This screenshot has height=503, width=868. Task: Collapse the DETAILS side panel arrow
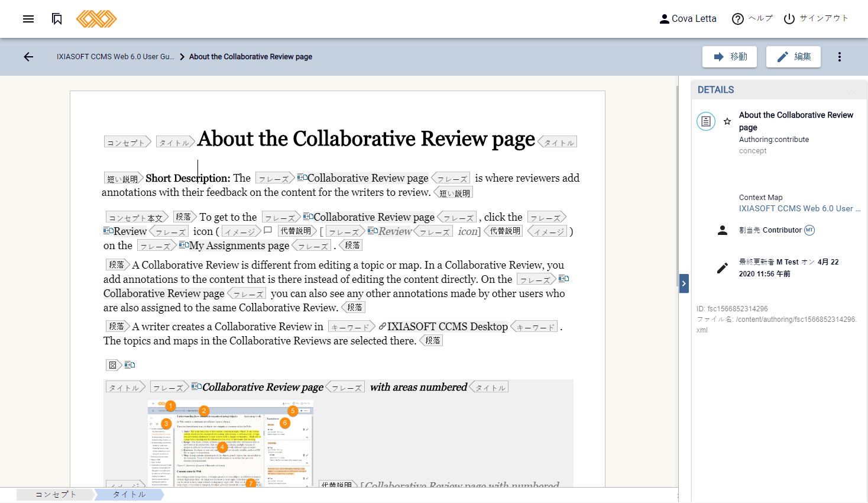point(684,283)
